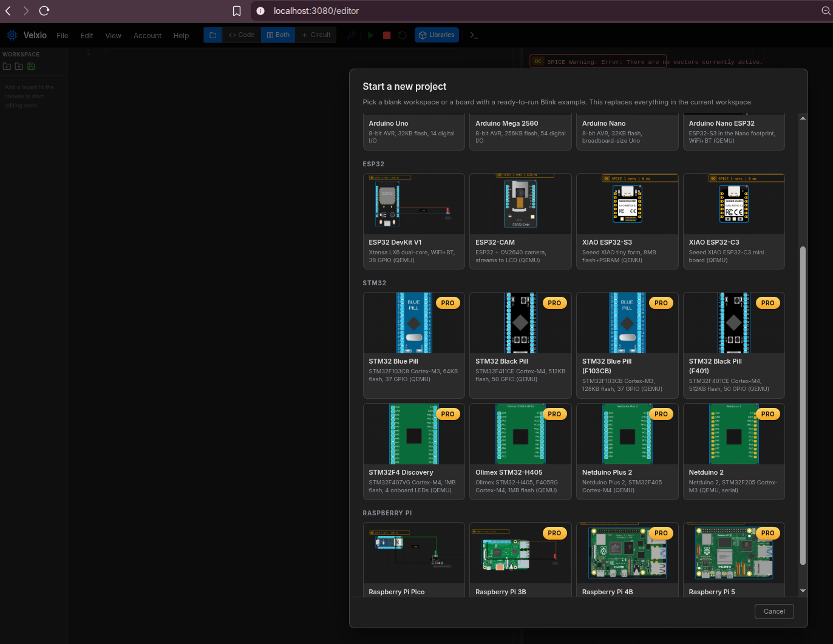
Task: Select the Arduino Mega 2560 card
Action: (x=521, y=132)
